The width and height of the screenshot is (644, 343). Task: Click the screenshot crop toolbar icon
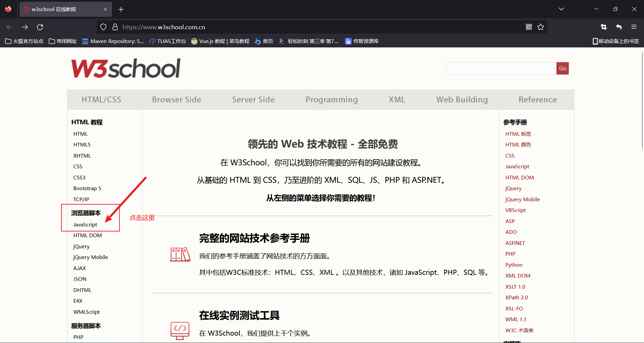[603, 27]
